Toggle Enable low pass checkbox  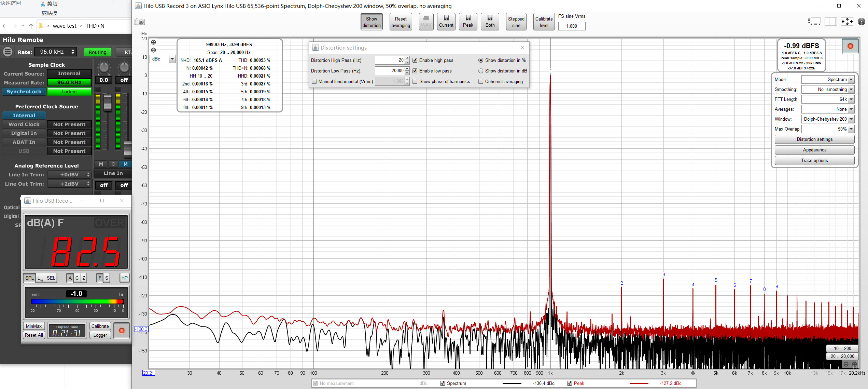[x=415, y=71]
